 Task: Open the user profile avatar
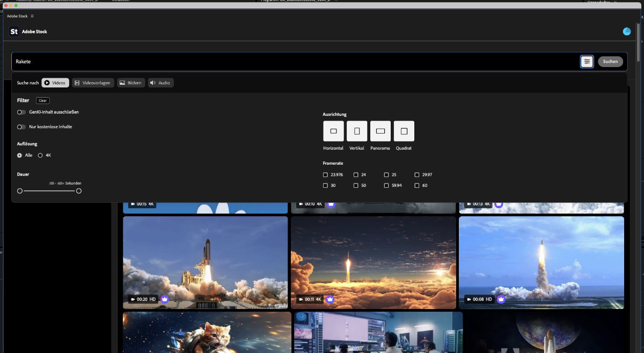point(627,32)
